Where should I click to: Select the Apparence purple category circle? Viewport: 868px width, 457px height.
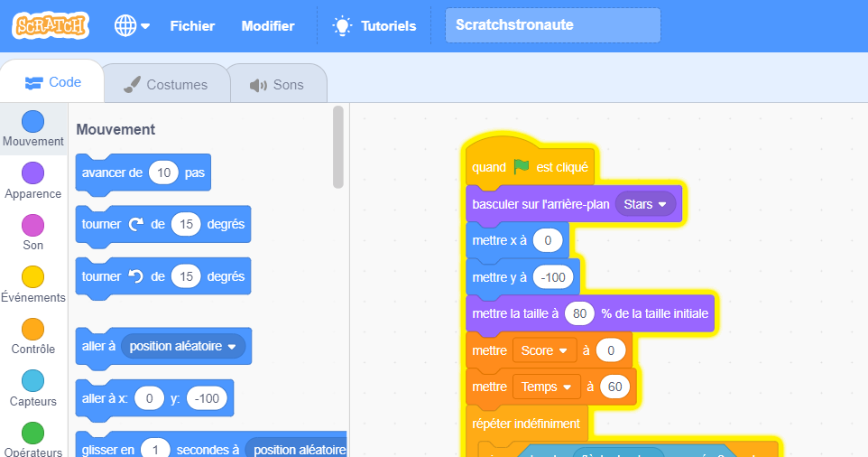(x=32, y=173)
